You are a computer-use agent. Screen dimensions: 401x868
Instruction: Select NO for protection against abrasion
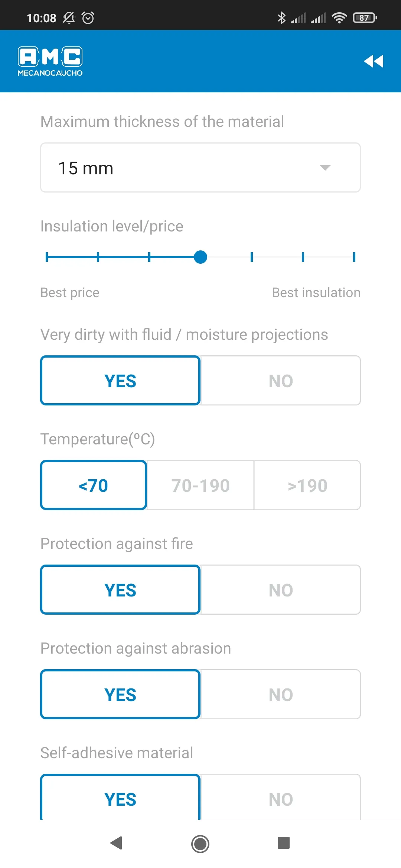coord(281,694)
